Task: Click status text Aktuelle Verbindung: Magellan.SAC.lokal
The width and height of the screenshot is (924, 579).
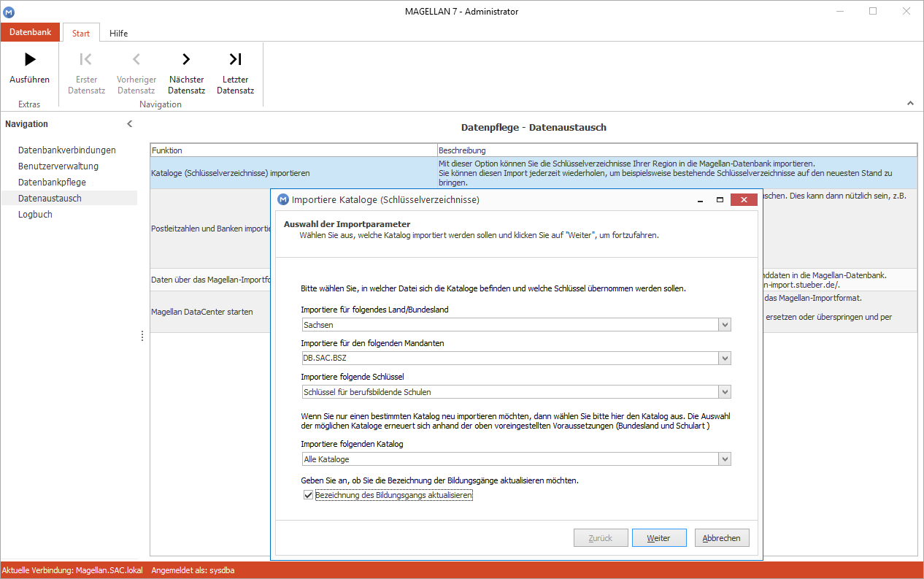Action: click(72, 570)
